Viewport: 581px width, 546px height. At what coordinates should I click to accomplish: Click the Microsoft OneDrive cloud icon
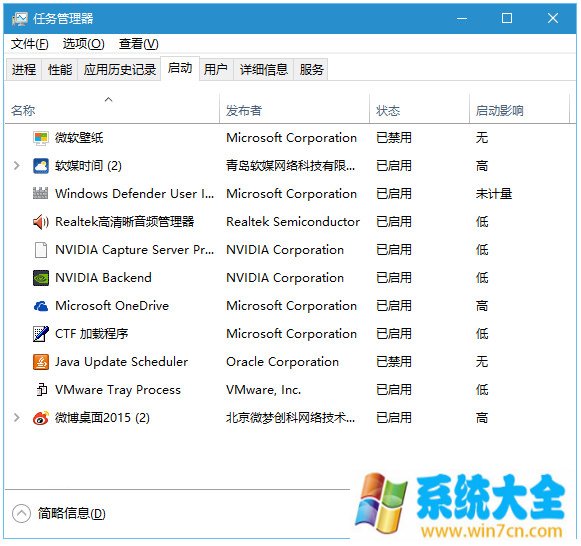click(41, 306)
